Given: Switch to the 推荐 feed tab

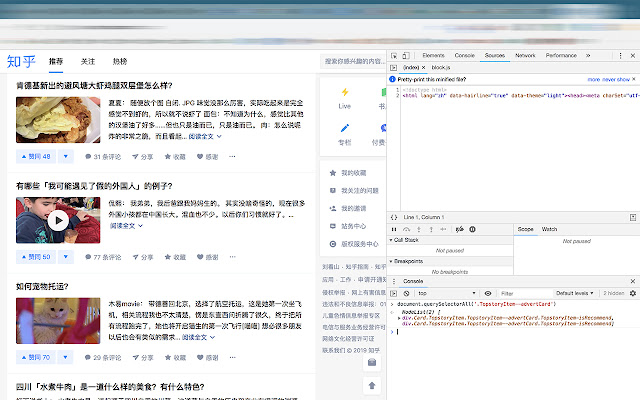Looking at the screenshot, I should (x=56, y=62).
